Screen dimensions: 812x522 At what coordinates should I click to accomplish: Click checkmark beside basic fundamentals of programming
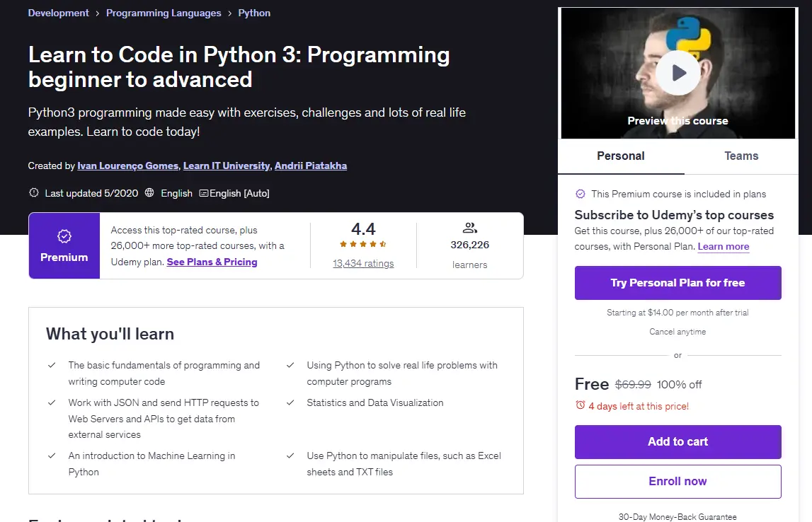point(52,365)
